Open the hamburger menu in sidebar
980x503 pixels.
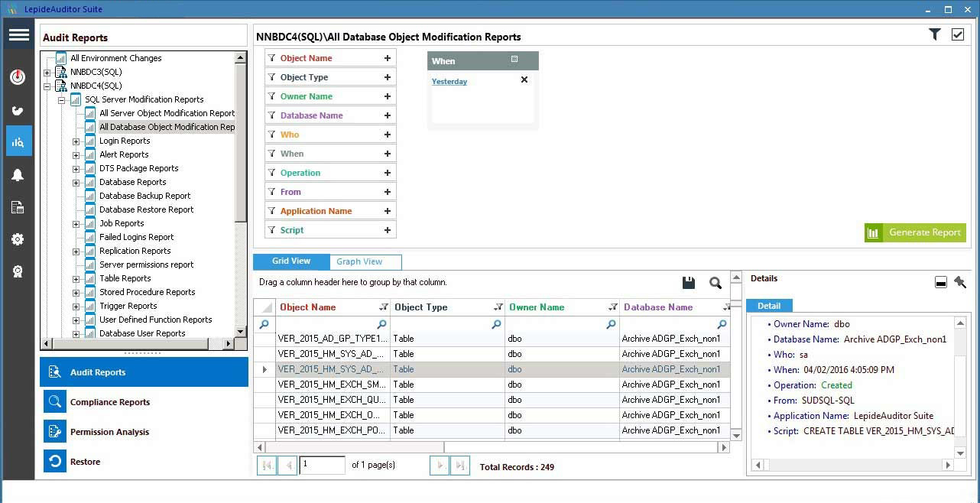coord(18,35)
